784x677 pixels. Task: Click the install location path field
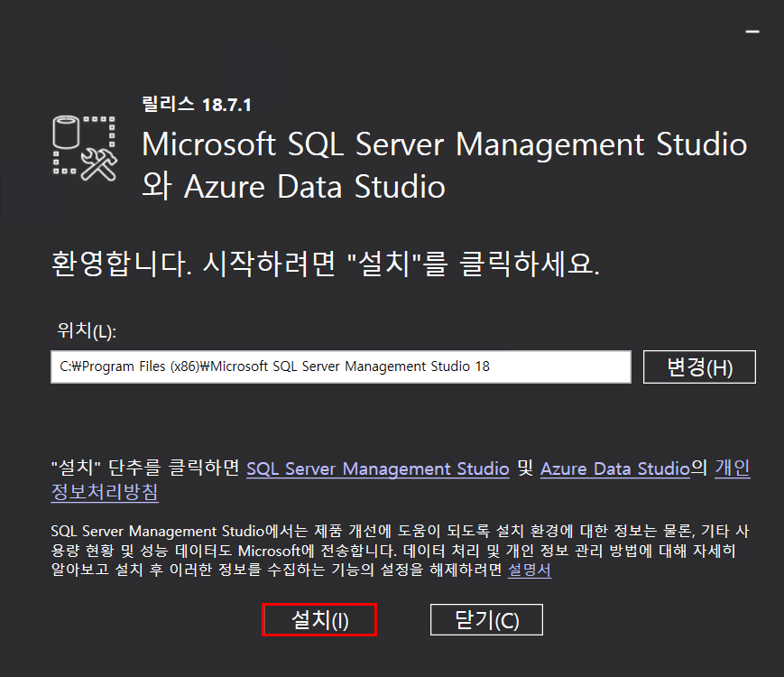click(x=341, y=366)
